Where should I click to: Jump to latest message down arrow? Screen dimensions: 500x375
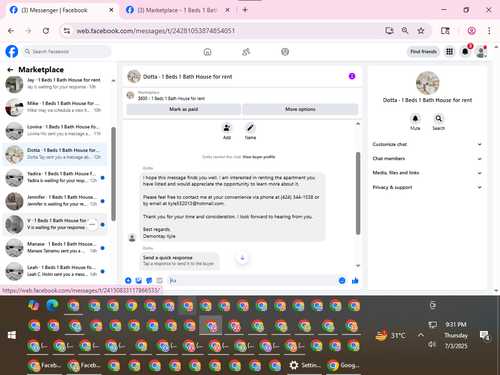[242, 258]
